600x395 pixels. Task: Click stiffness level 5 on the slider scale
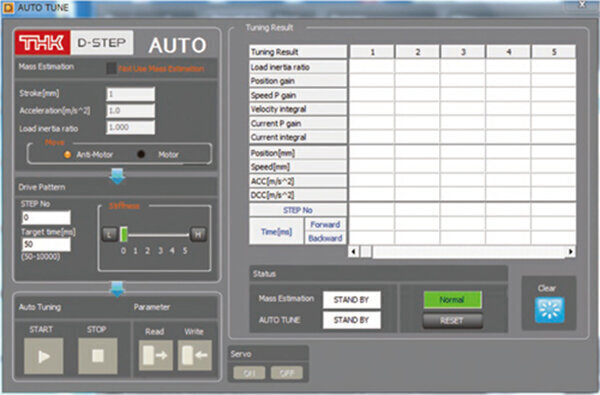click(185, 251)
